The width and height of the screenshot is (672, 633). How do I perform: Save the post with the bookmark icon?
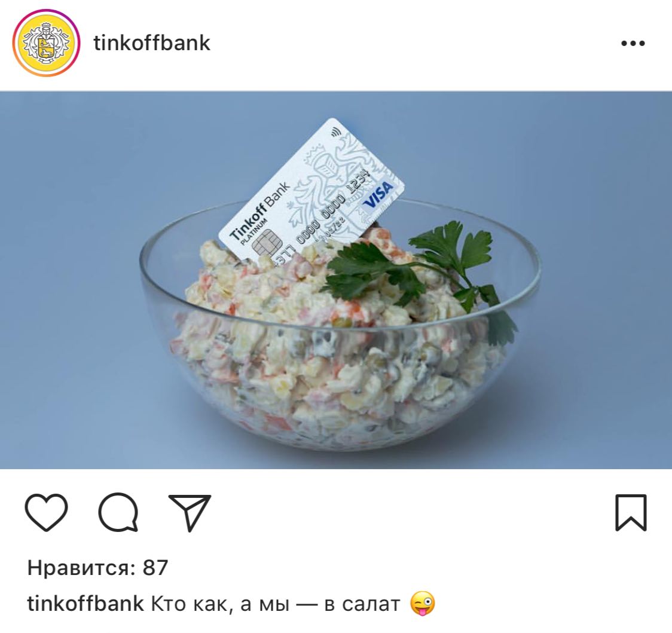(x=631, y=513)
